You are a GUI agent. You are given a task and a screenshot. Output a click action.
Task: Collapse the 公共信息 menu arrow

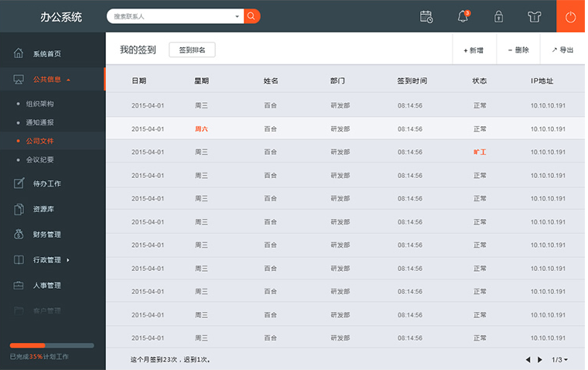[68, 80]
